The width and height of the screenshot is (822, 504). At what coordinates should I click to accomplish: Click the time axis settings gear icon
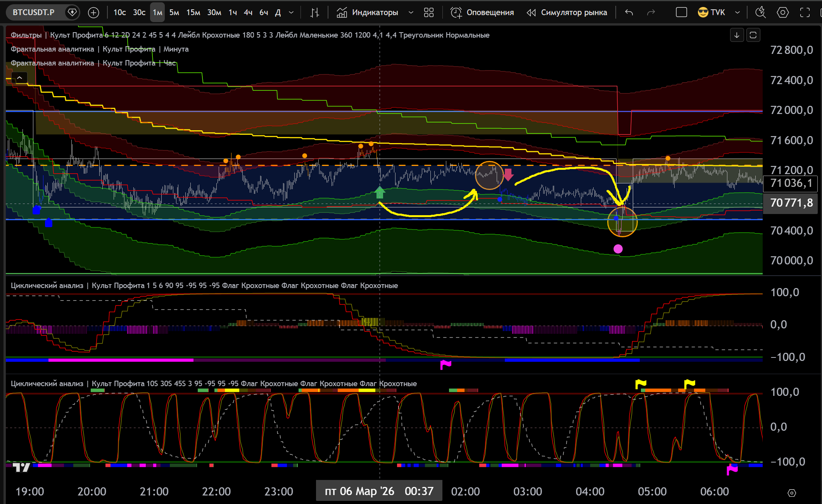coord(792,493)
